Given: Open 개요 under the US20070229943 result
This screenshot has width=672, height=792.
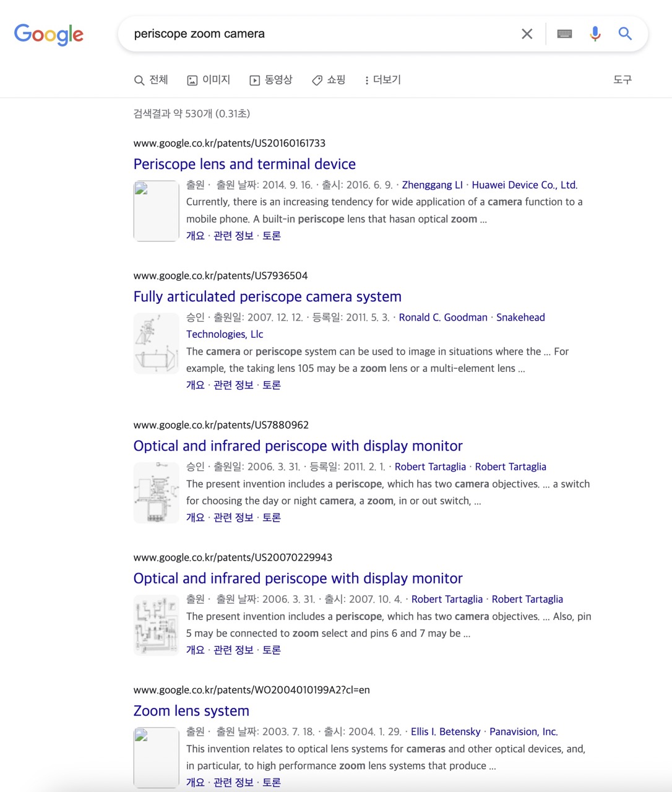Looking at the screenshot, I should coord(196,650).
